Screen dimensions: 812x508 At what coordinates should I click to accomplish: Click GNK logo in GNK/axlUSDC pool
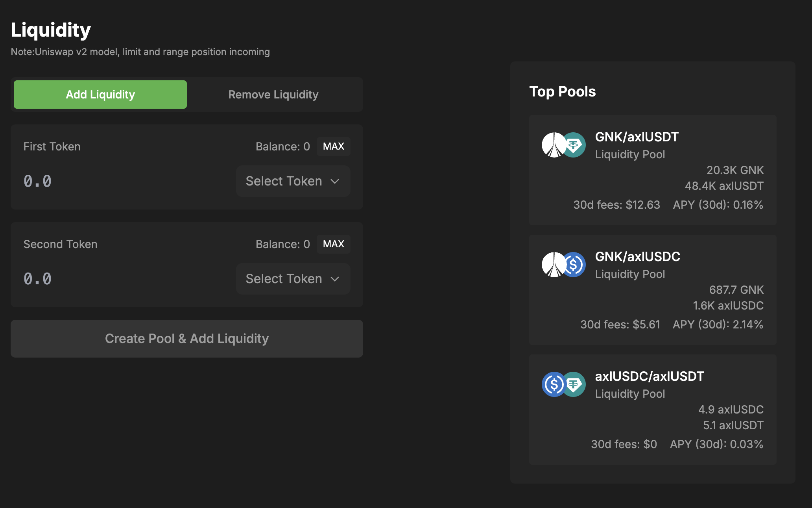(x=553, y=265)
